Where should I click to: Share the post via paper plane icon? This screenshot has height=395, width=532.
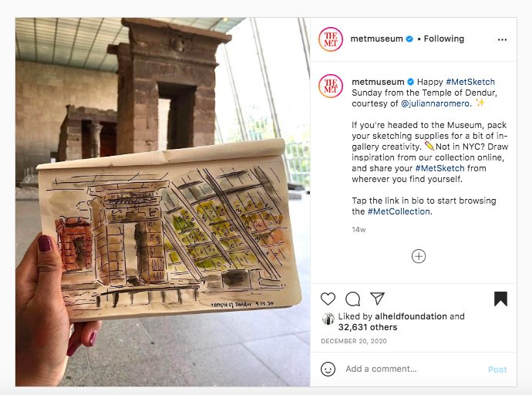coord(377,299)
